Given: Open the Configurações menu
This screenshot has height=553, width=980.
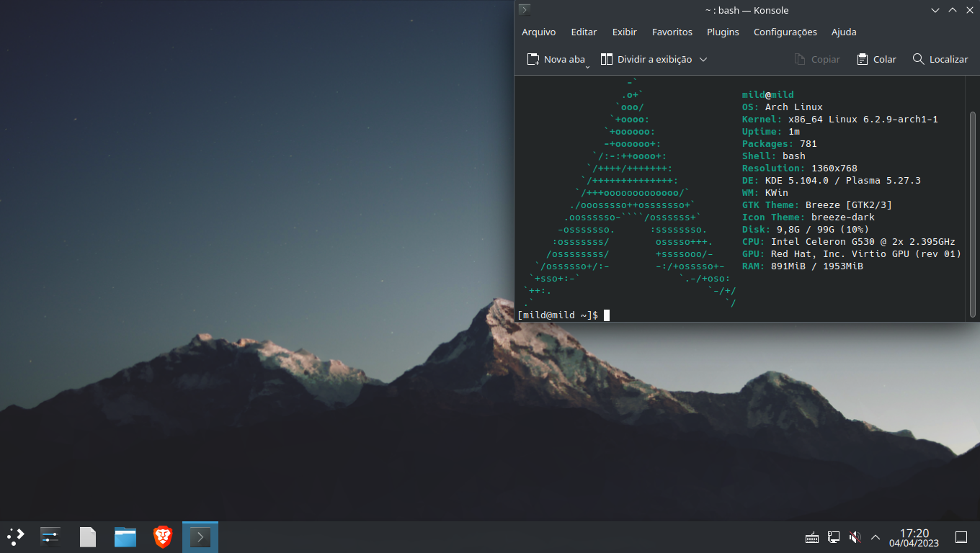Looking at the screenshot, I should [x=785, y=32].
